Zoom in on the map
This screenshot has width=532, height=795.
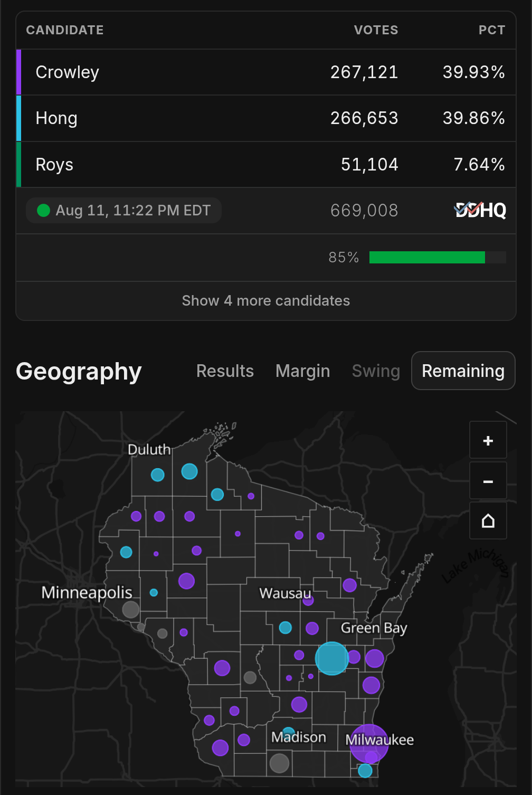[x=488, y=440]
